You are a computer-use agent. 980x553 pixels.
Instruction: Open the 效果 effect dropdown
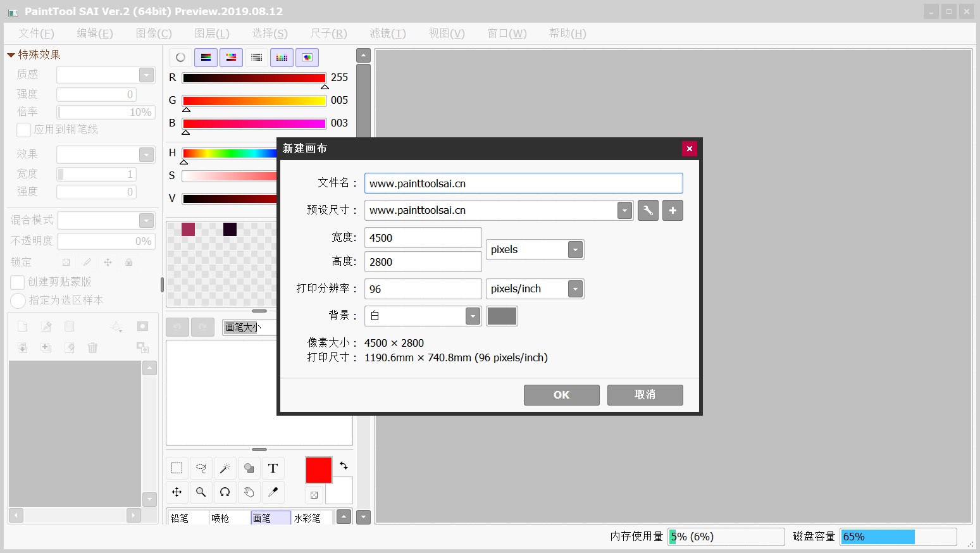point(146,154)
